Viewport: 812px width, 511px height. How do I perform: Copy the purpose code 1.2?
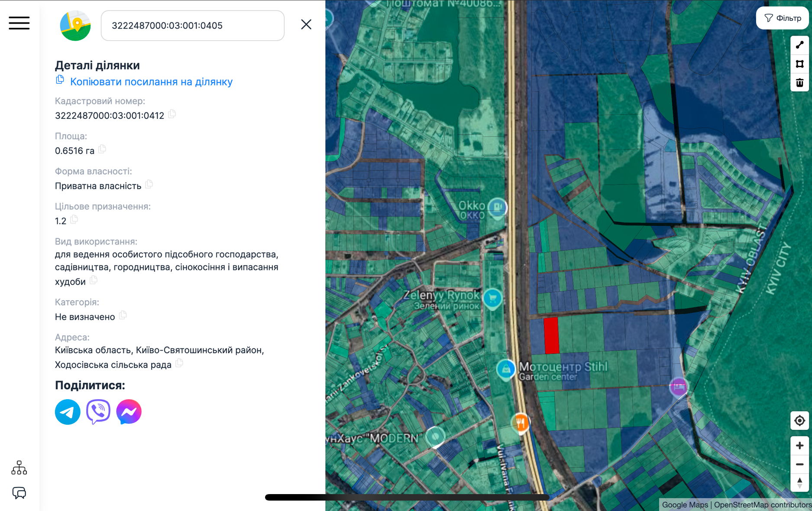[x=74, y=219]
